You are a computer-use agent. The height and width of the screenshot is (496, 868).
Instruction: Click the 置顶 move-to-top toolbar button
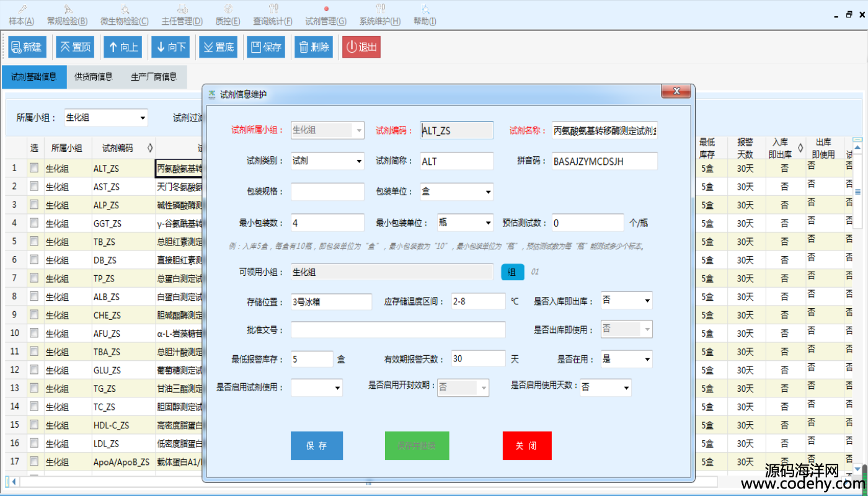coord(75,46)
